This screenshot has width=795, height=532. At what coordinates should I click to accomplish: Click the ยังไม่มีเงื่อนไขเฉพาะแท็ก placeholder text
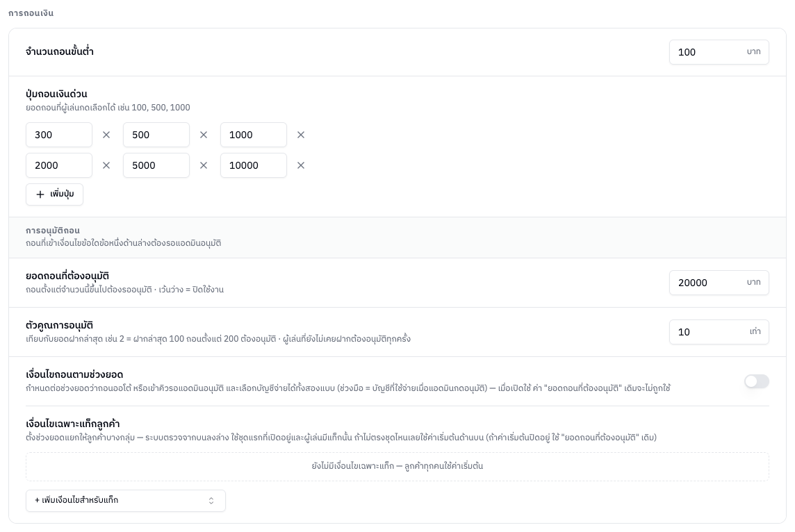[x=397, y=466]
